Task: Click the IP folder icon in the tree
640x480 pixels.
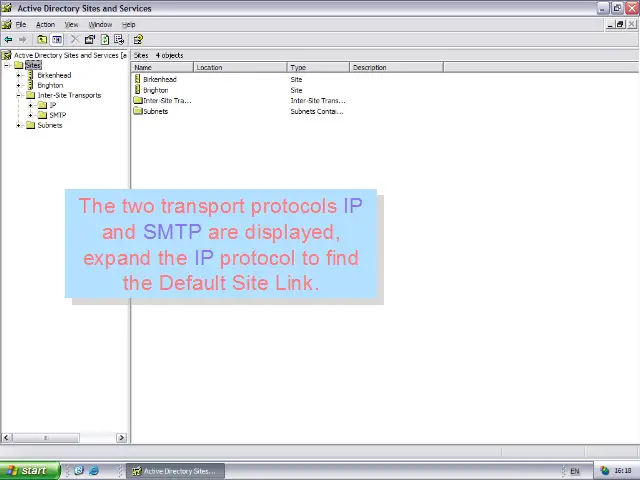Action: coord(42,105)
